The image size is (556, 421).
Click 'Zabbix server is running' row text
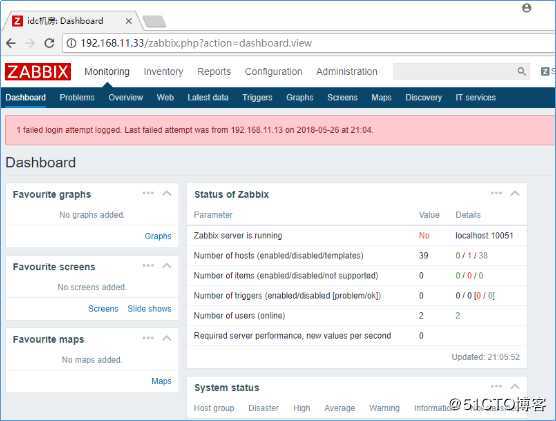tap(238, 236)
